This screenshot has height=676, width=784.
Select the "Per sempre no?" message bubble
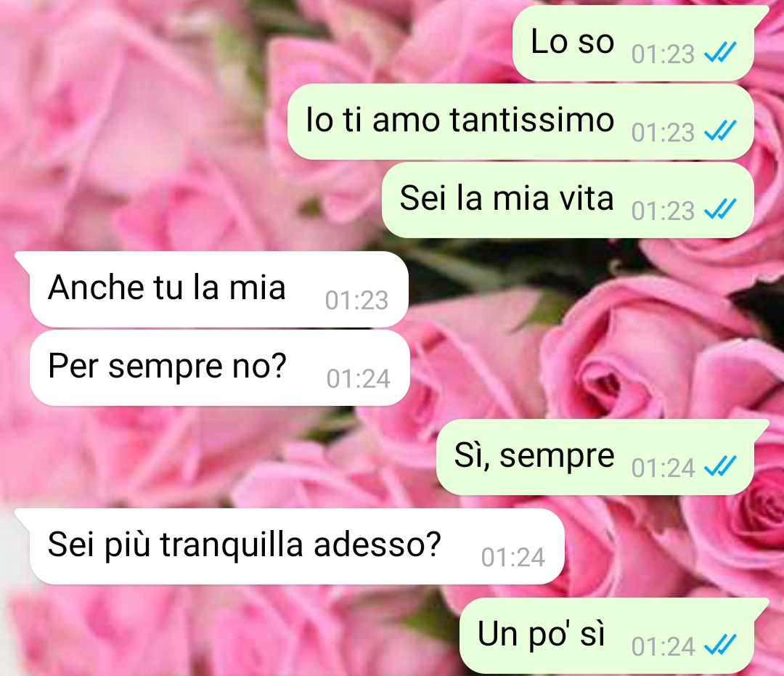[220, 368]
